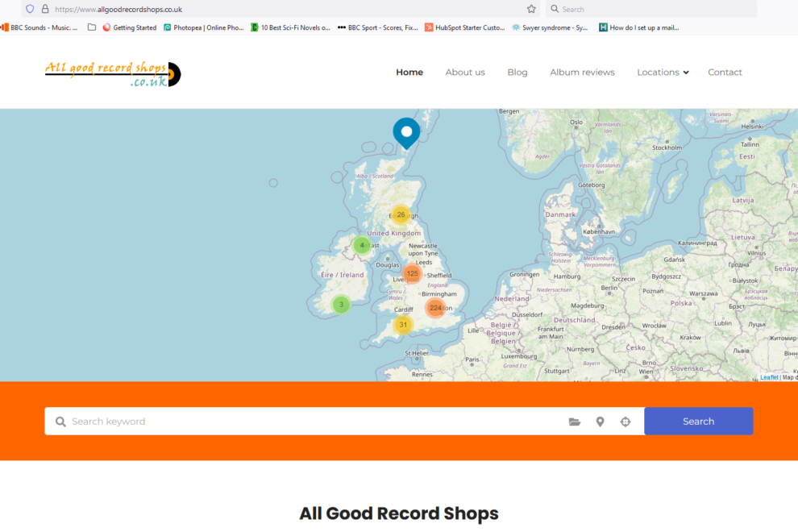The width and height of the screenshot is (798, 532).
Task: Open the BBC Sport bookmark
Action: click(x=377, y=27)
